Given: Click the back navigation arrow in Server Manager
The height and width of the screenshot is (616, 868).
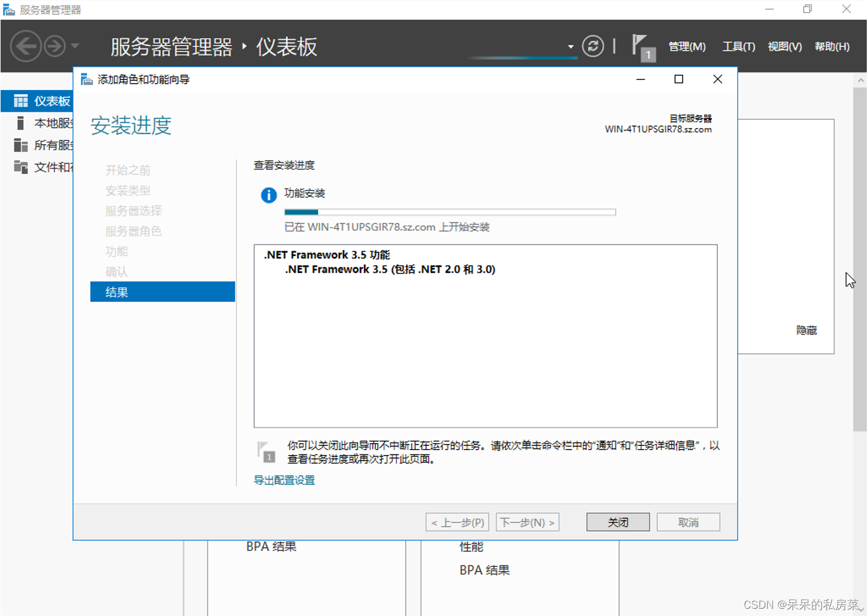Looking at the screenshot, I should pyautogui.click(x=26, y=46).
